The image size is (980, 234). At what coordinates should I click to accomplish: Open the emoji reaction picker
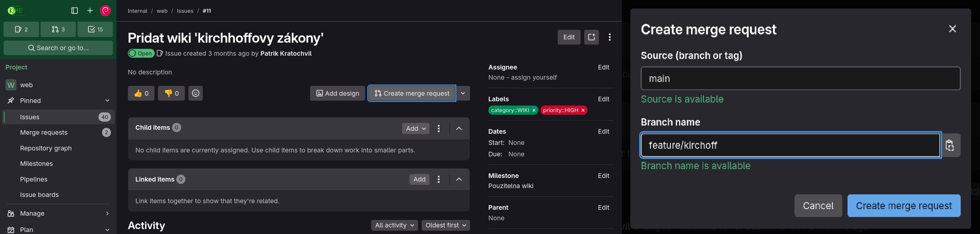(x=196, y=93)
